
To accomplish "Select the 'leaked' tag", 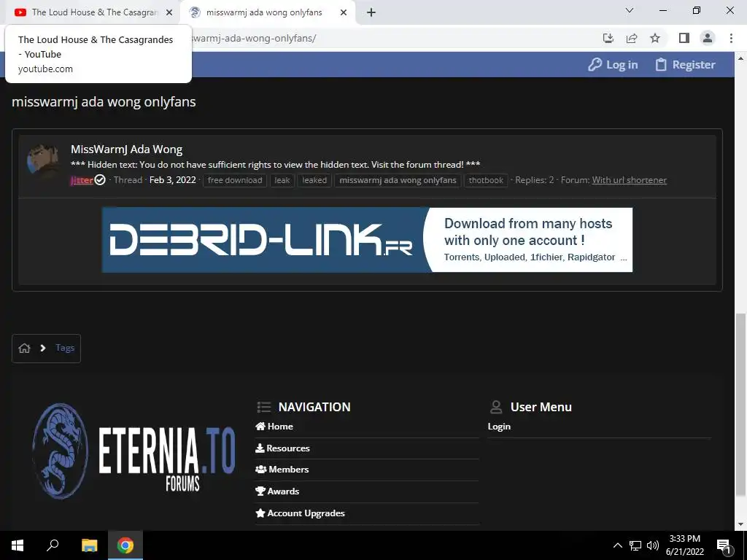I will pyautogui.click(x=314, y=180).
